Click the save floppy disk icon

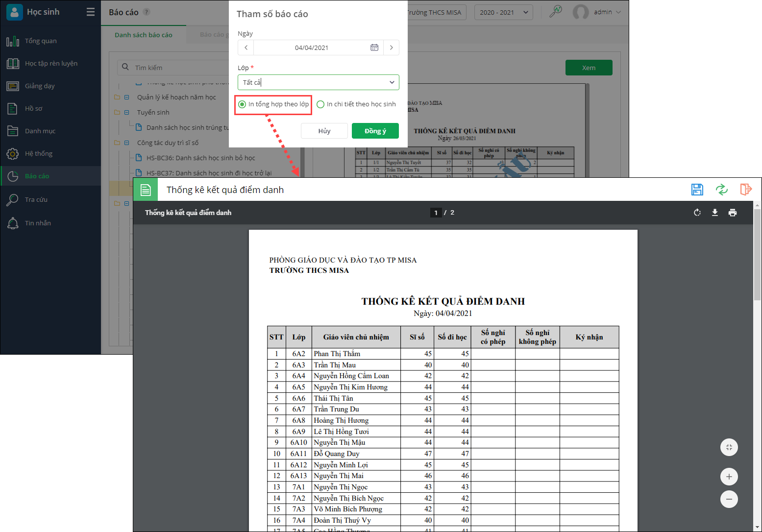(697, 190)
